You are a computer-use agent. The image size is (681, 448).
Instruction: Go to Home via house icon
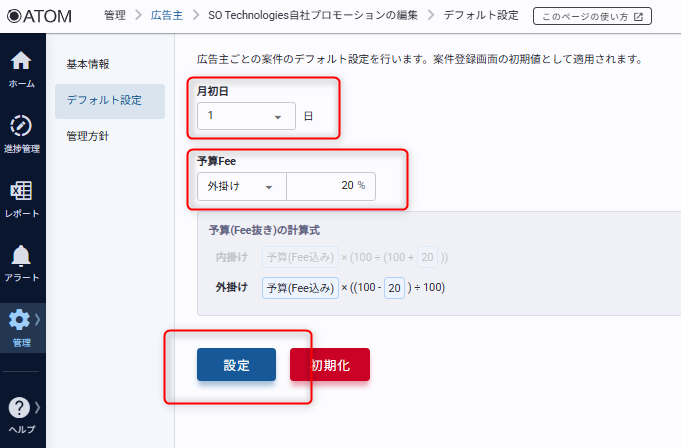pyautogui.click(x=21, y=62)
